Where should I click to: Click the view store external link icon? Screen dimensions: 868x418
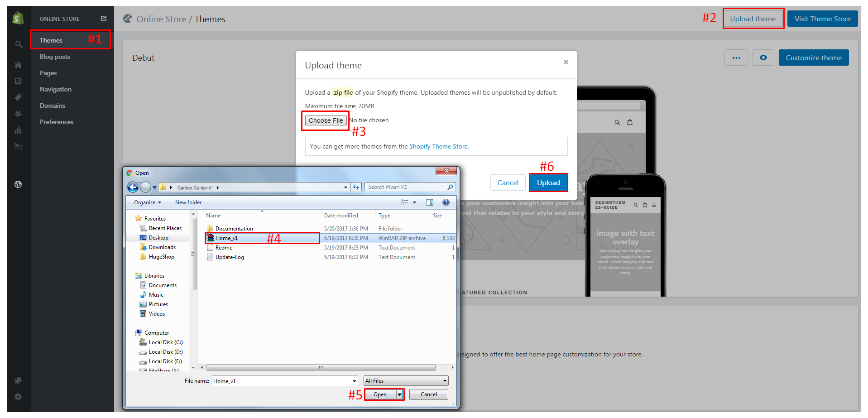[104, 19]
